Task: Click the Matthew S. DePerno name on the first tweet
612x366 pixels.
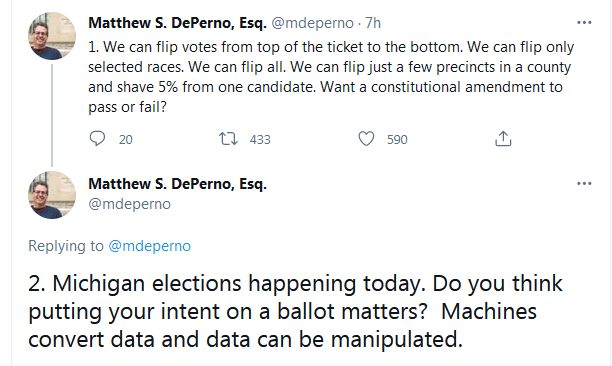Action: click(177, 23)
